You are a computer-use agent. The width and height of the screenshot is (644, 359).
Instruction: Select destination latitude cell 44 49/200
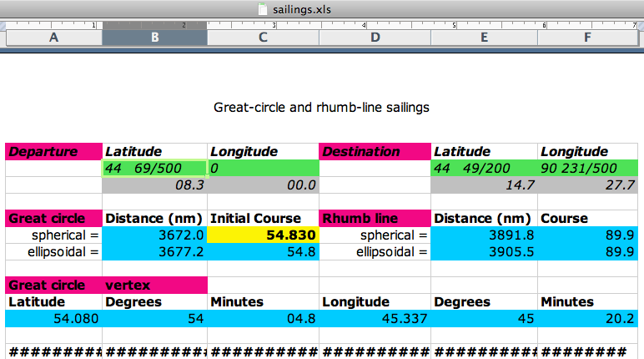tap(484, 169)
